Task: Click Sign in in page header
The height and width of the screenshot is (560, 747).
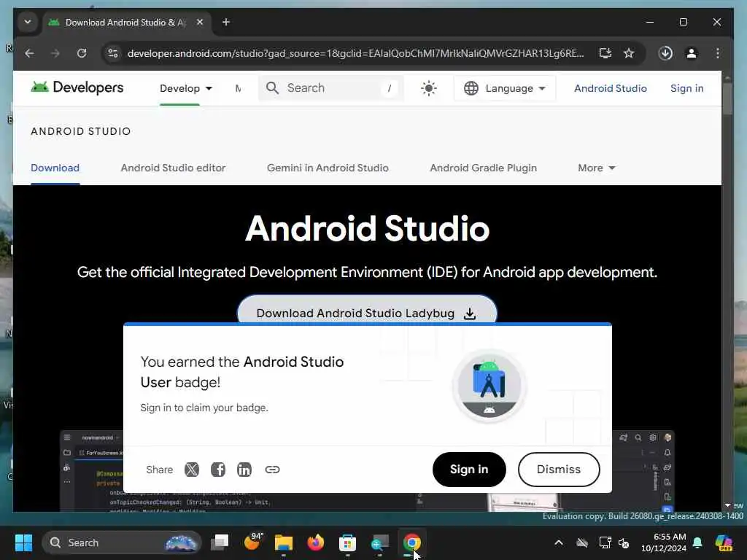Action: (686, 88)
